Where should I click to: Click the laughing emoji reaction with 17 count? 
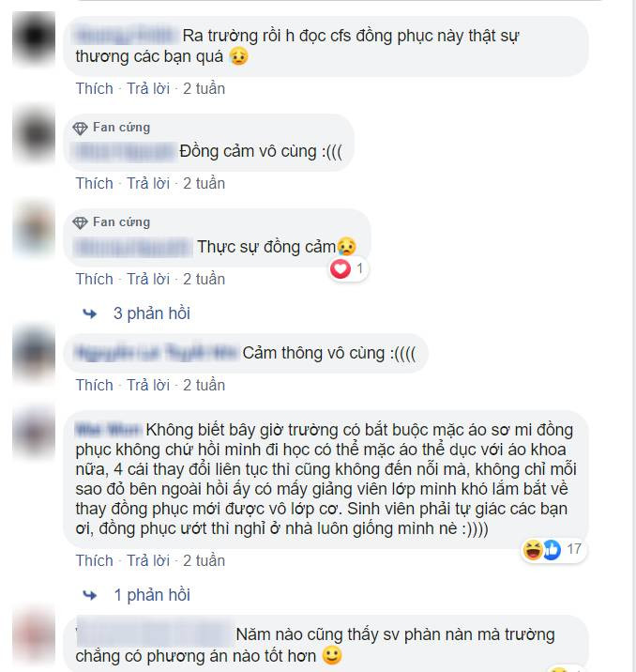pos(533,550)
